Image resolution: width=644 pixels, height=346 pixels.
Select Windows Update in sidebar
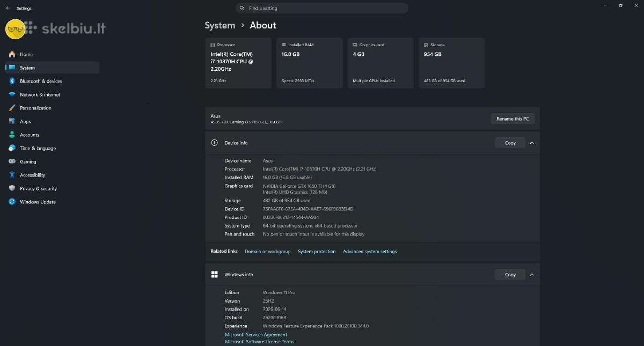pos(52,202)
